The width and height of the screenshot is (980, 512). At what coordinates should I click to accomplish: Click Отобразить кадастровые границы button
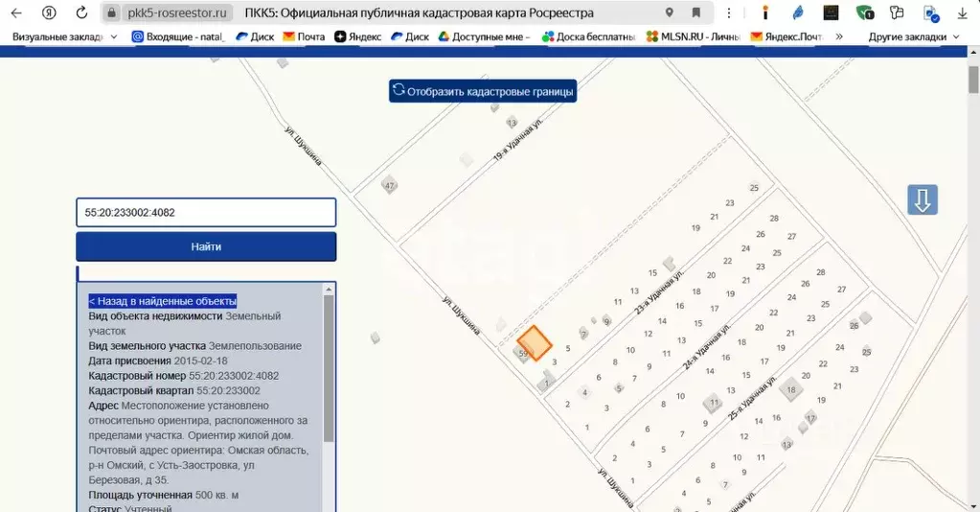point(483,92)
